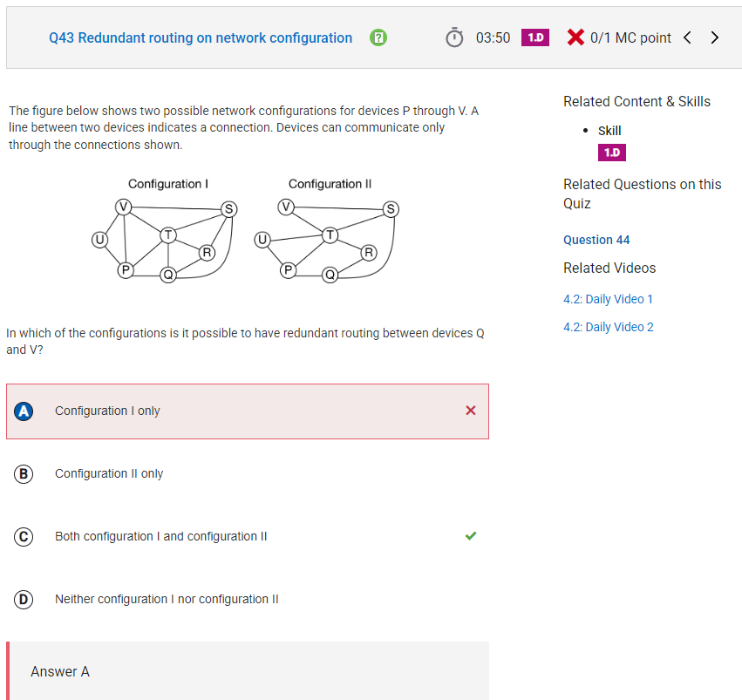Select answer B Configuration II only
Screen dimensions: 742x700
point(109,473)
